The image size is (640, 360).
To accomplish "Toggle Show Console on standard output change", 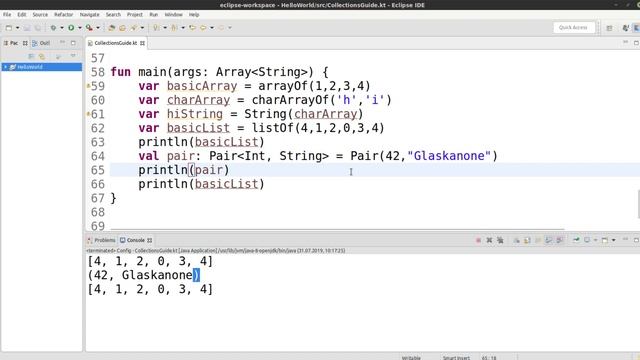I will coord(549,240).
